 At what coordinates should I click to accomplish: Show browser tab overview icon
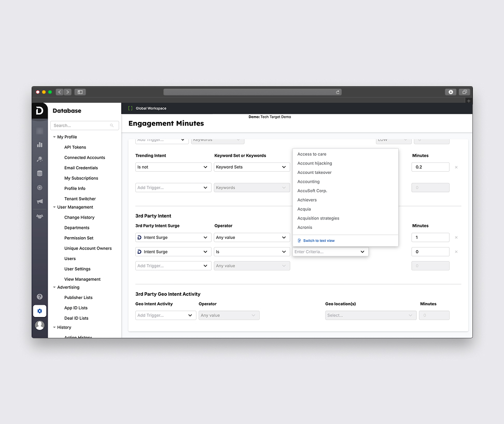click(x=465, y=92)
